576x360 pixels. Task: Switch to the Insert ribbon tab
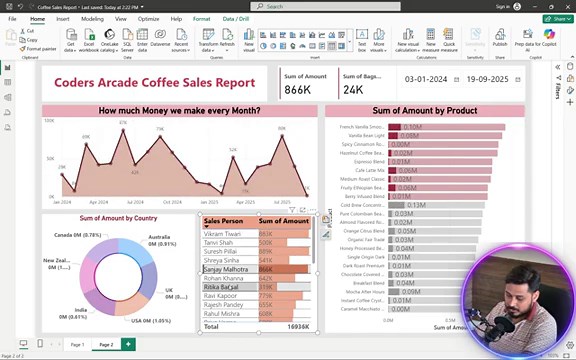pyautogui.click(x=63, y=19)
